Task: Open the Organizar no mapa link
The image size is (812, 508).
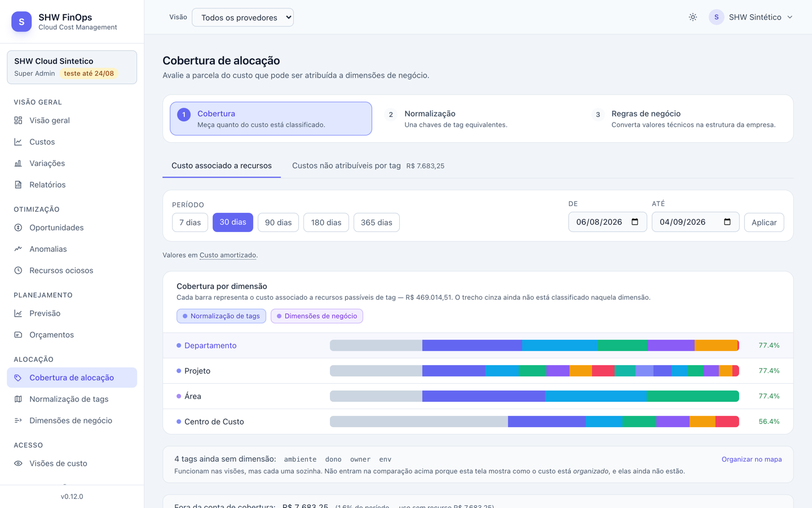Action: [752, 459]
